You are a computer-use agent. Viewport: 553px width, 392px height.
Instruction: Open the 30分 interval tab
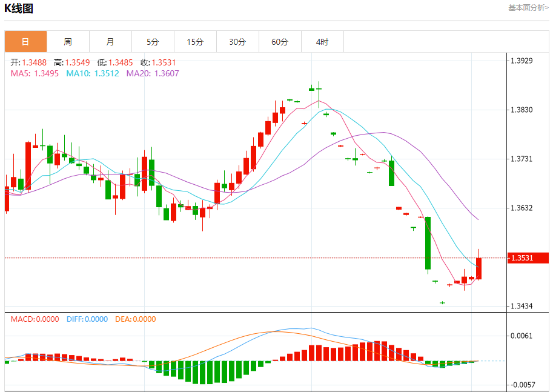pyautogui.click(x=237, y=42)
